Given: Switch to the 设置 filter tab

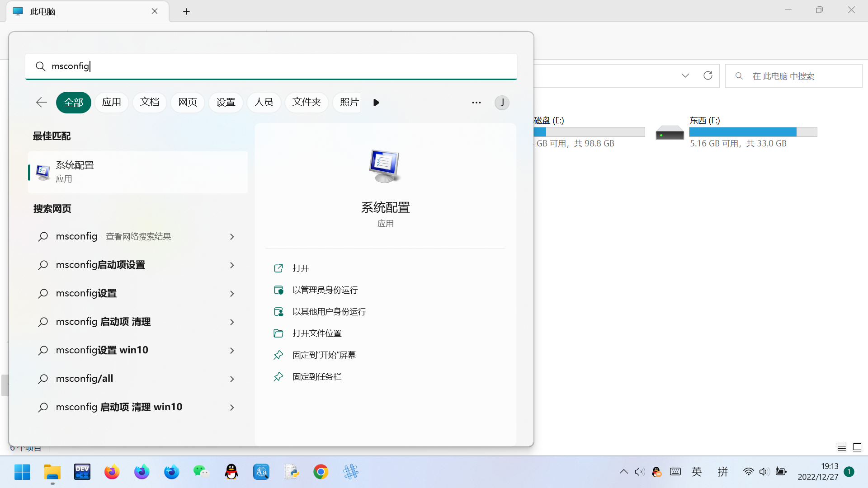Looking at the screenshot, I should [x=226, y=103].
